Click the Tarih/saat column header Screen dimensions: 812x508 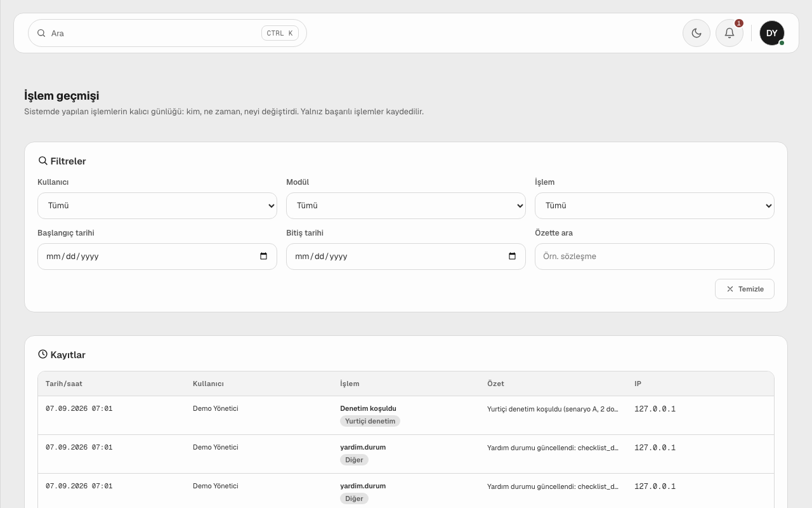pos(64,384)
